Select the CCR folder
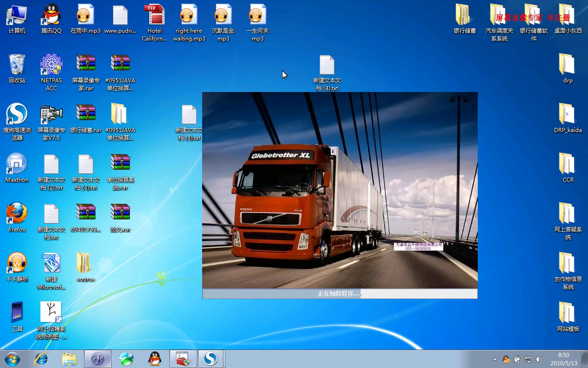 click(568, 167)
